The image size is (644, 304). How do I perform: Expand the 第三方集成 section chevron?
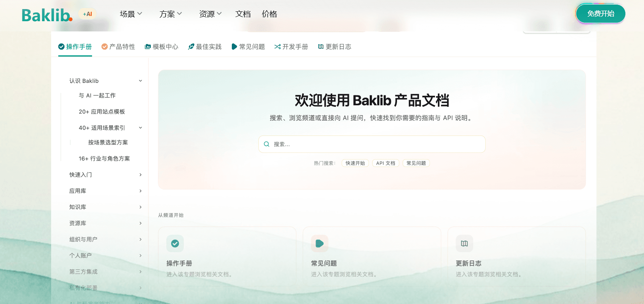click(141, 272)
